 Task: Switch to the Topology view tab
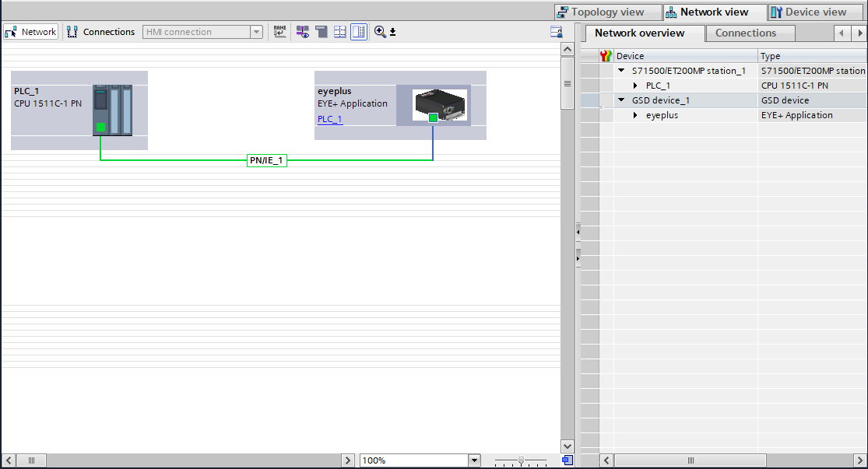pos(601,12)
